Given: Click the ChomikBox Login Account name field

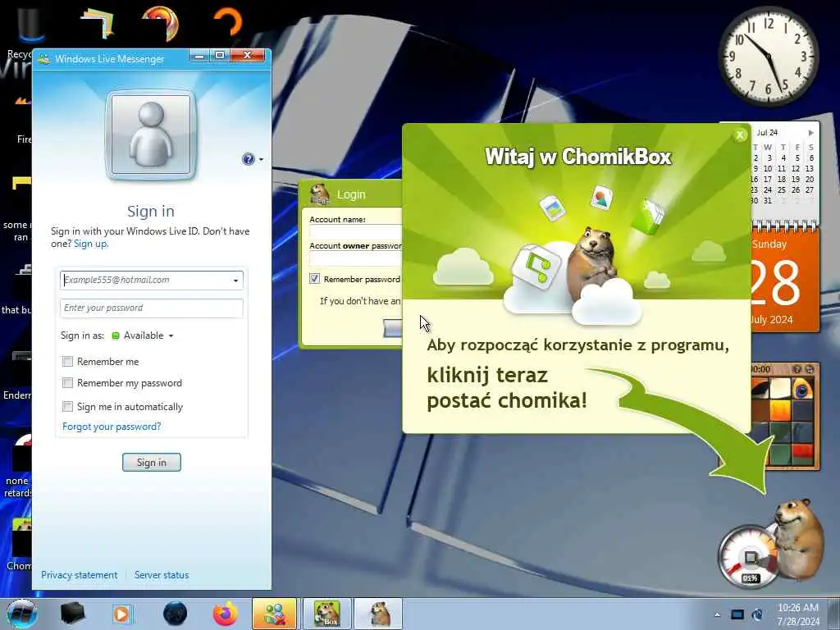Looking at the screenshot, I should (356, 232).
